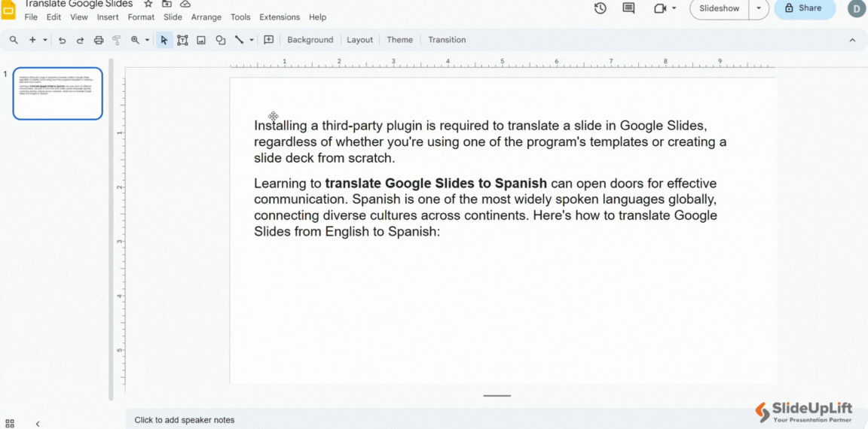Image resolution: width=868 pixels, height=429 pixels.
Task: Activate the Paint format roller
Action: [x=116, y=40]
